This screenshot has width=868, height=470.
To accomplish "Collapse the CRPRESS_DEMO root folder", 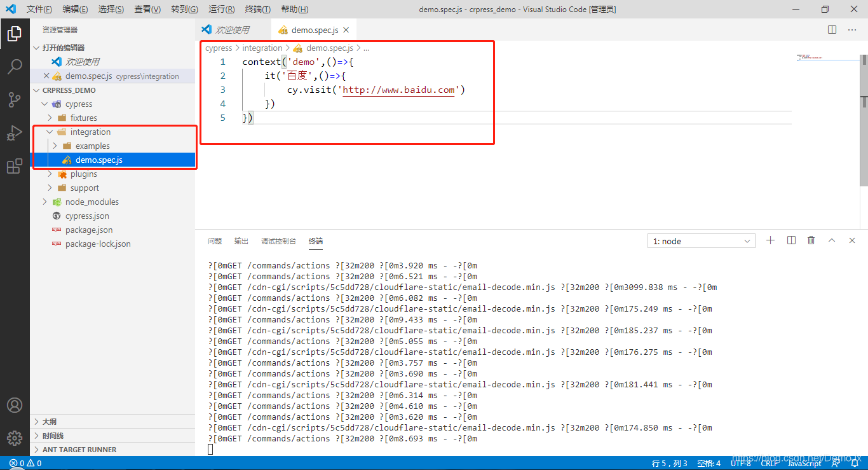I will coord(37,90).
